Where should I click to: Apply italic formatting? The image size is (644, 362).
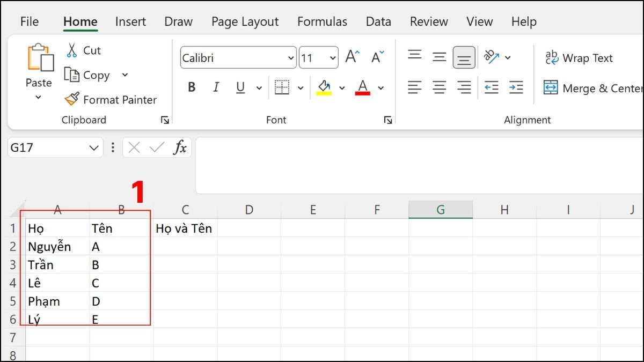point(215,87)
